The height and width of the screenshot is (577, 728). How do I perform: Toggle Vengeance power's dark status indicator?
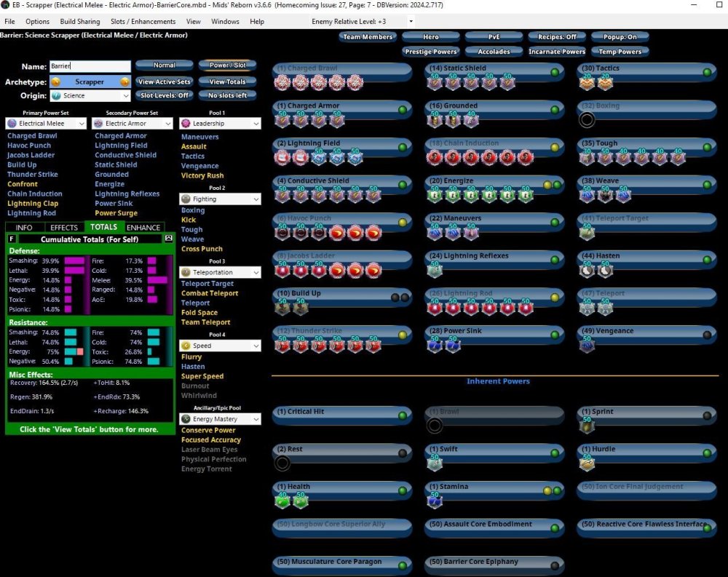click(x=707, y=335)
